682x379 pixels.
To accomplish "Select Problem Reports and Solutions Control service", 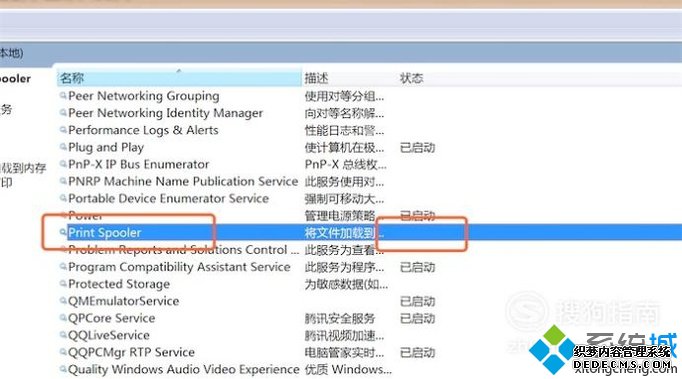I will (184, 250).
